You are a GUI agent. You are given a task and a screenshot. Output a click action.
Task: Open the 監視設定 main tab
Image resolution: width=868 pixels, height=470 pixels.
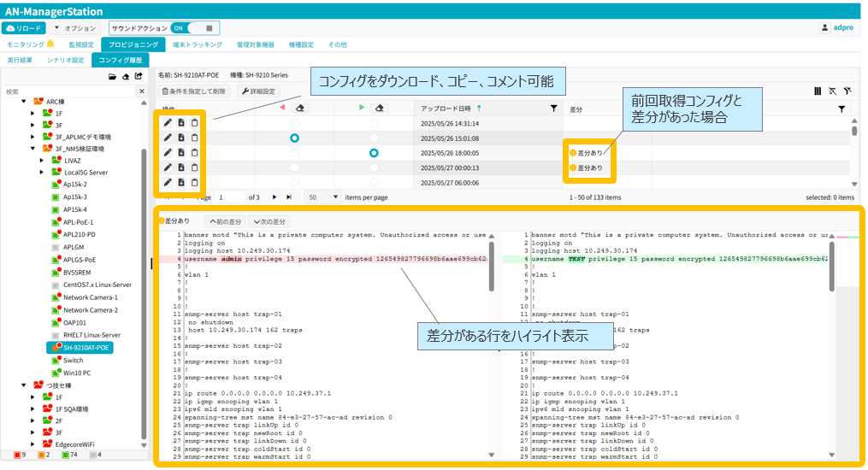[x=80, y=44]
